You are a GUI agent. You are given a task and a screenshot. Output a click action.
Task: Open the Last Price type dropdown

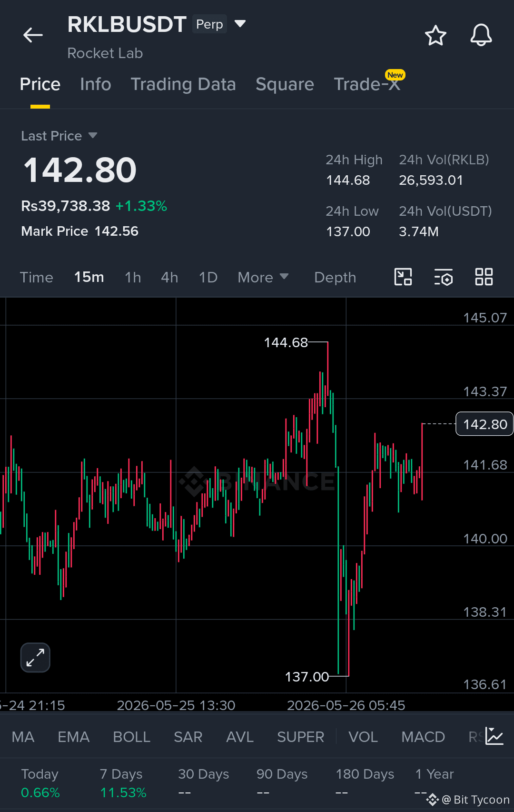(x=59, y=136)
